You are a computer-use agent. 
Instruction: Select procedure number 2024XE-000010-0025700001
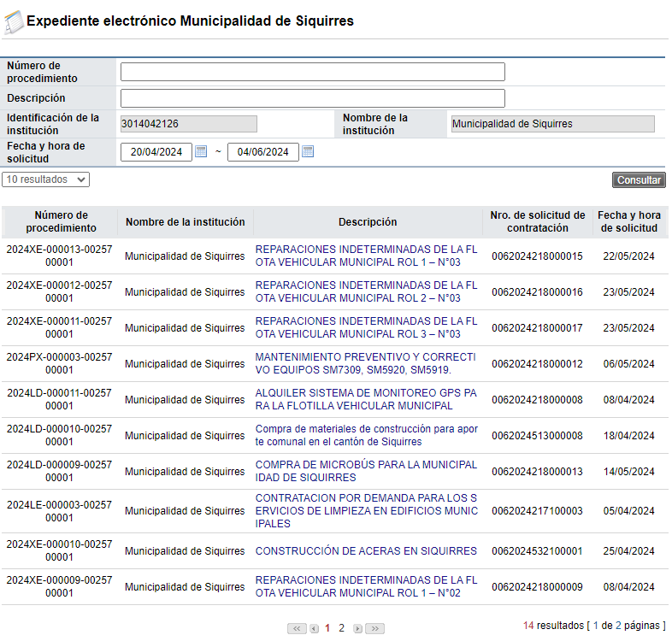59,551
